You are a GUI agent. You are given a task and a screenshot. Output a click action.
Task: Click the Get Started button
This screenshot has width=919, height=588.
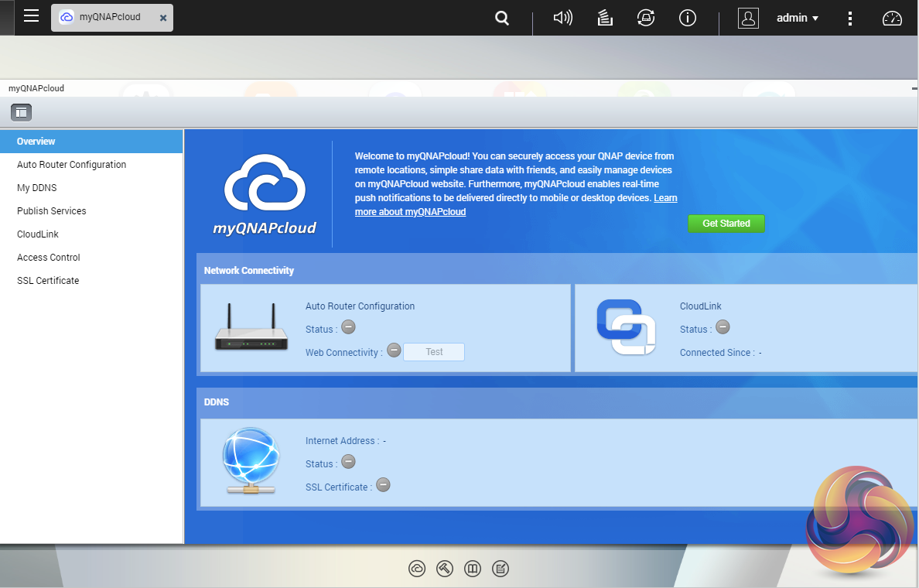[x=726, y=224]
